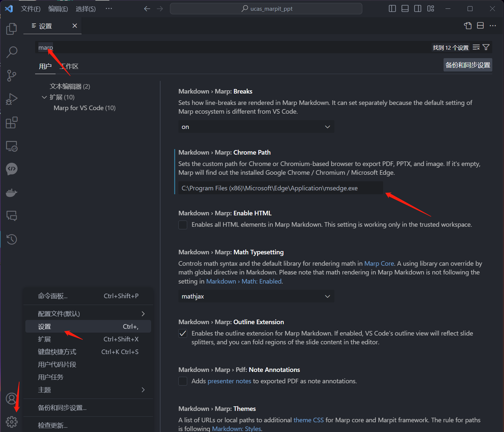Open the Search view in activity bar
Image resolution: width=504 pixels, height=432 pixels.
pyautogui.click(x=12, y=52)
